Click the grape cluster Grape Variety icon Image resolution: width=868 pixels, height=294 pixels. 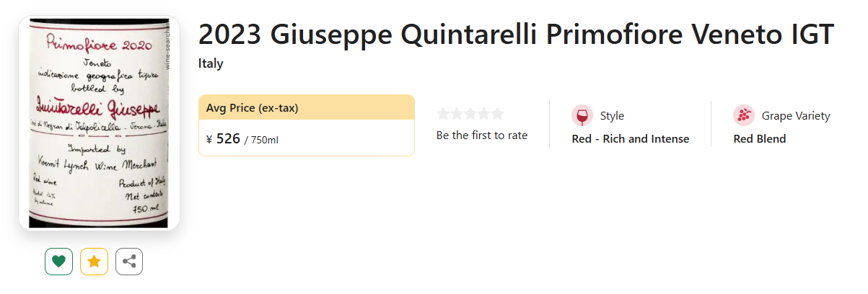[743, 115]
